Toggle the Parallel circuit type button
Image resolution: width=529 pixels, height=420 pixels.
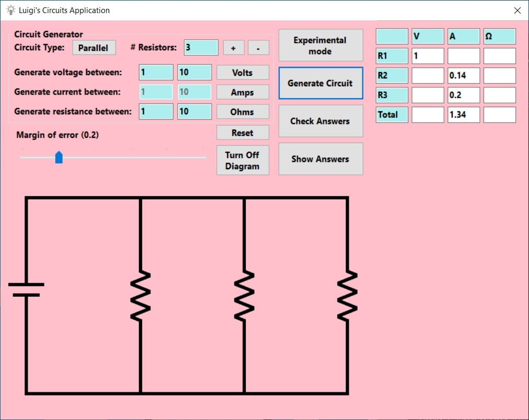94,48
